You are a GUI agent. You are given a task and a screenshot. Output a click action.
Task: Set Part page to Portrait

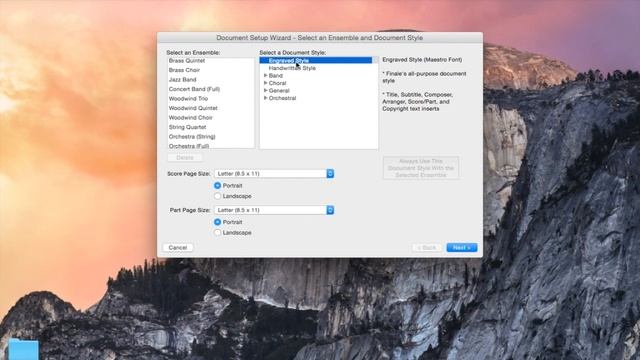[x=218, y=222]
